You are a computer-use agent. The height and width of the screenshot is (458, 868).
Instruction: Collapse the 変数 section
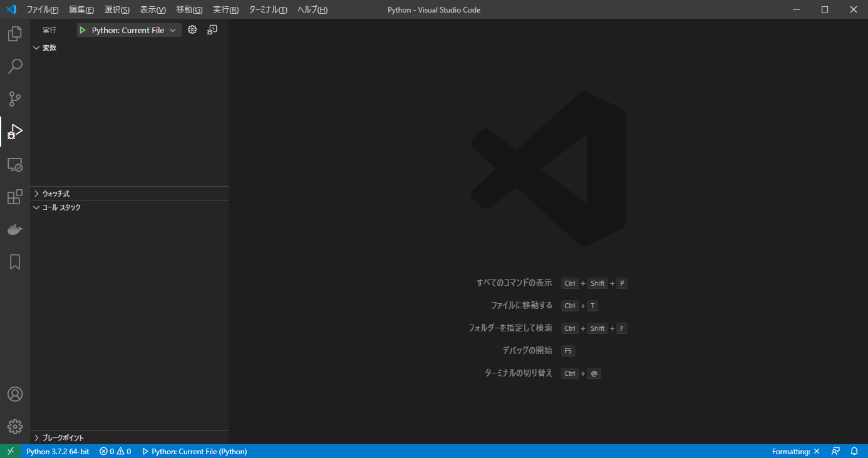tap(129, 48)
